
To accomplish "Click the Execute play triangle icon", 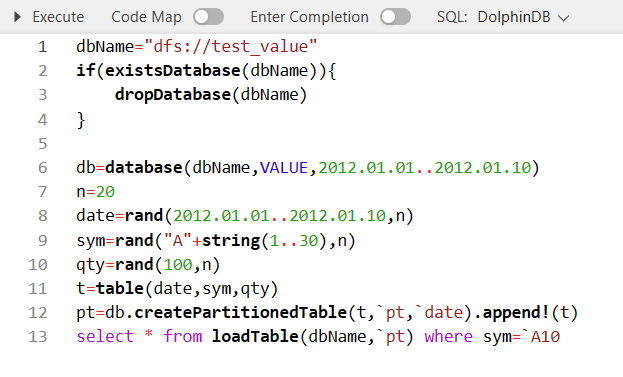I will pos(17,17).
